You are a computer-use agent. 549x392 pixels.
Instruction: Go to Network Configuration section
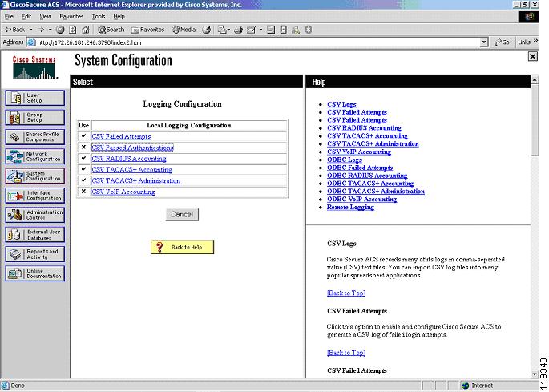pyautogui.click(x=34, y=156)
